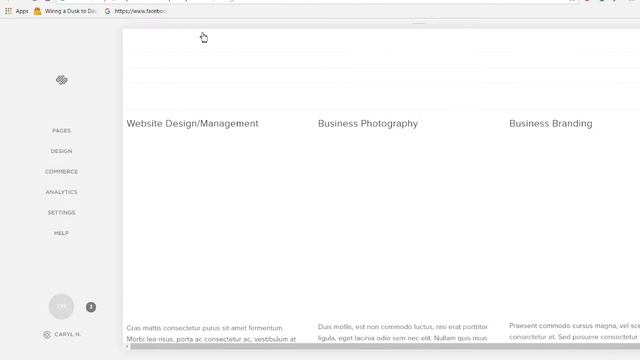
Task: Click the user avatar circle
Action: point(61,306)
